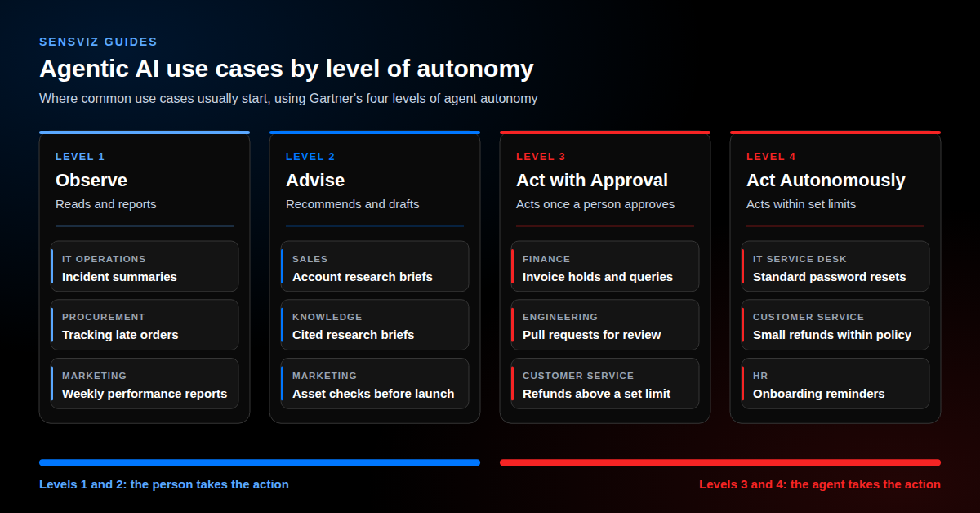Image resolution: width=980 pixels, height=513 pixels.
Task: Open the Small refunds within policy card
Action: [835, 324]
